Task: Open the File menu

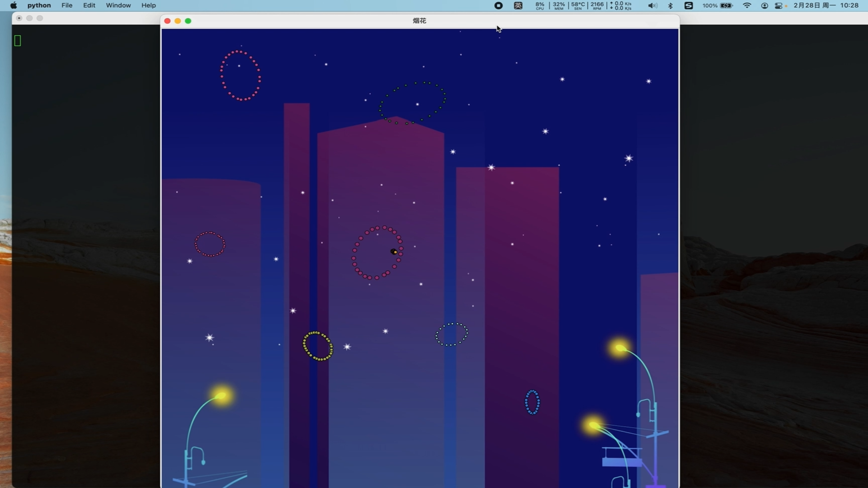Action: click(x=67, y=5)
